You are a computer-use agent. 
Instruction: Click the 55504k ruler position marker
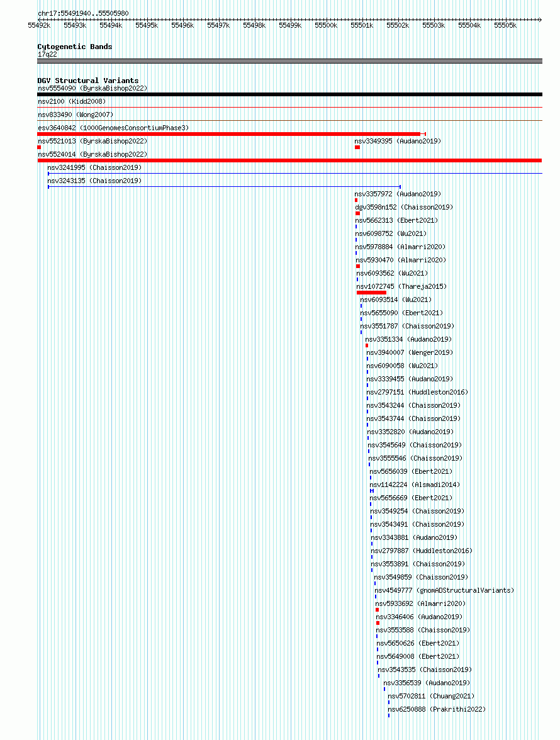[x=469, y=25]
